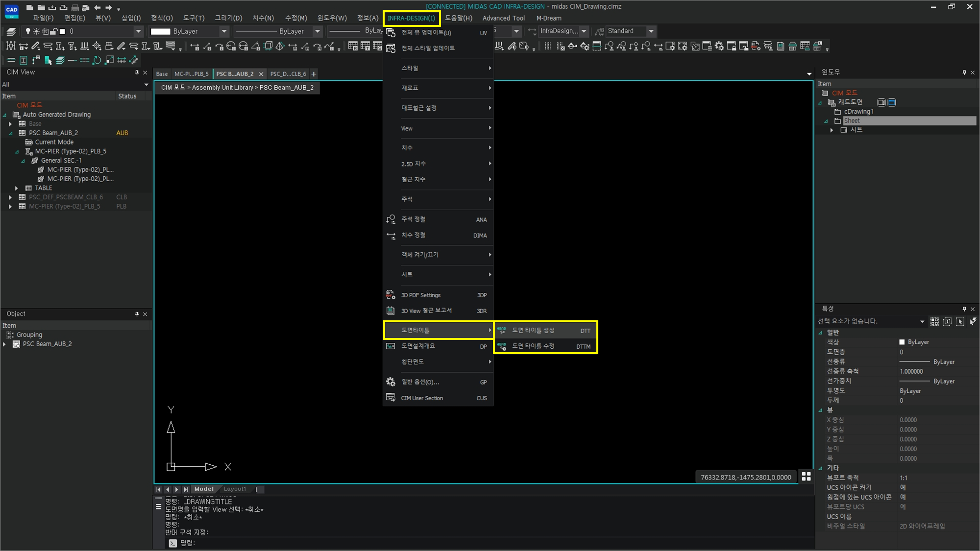Expand the 시트 node in 윈도우 panel
The width and height of the screenshot is (980, 551).
(x=832, y=130)
